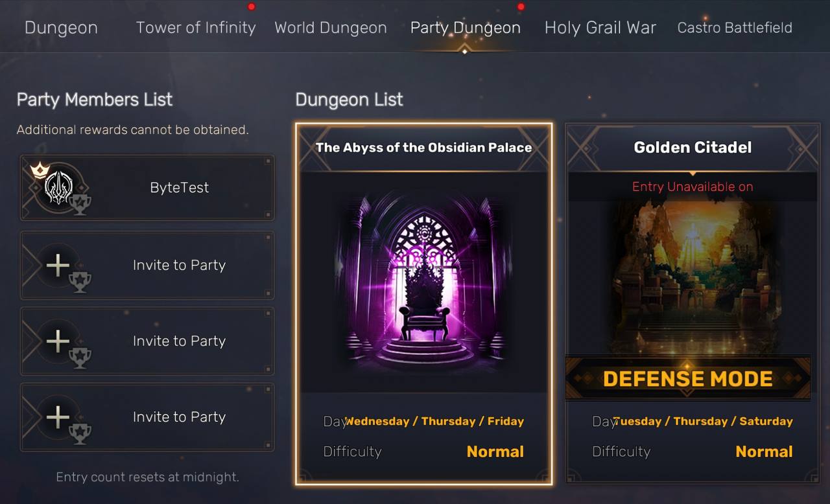Open the Tower of Infinity tab

click(x=196, y=28)
